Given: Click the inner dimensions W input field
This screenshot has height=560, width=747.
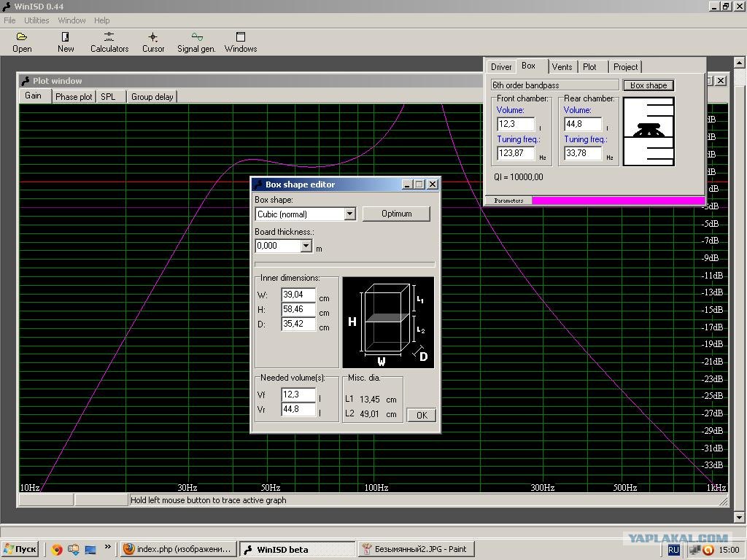Looking at the screenshot, I should (298, 295).
